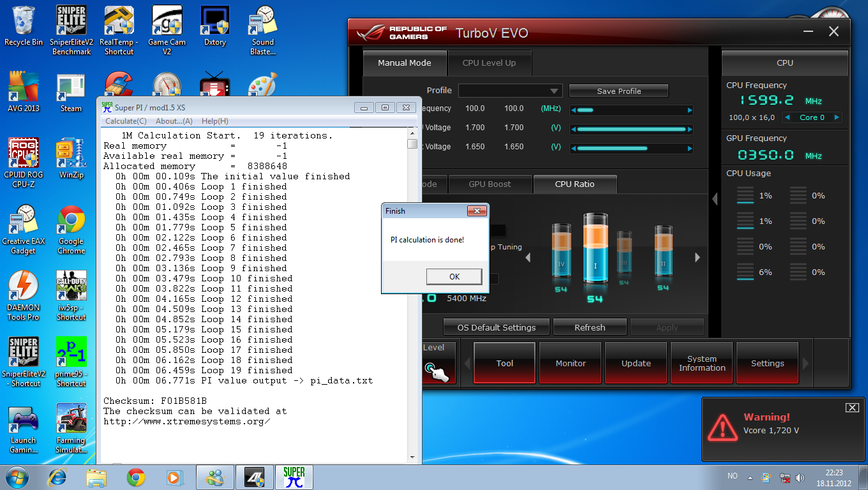Viewport: 868px width, 490px height.
Task: Open the volume control in the system tray
Action: click(x=801, y=477)
